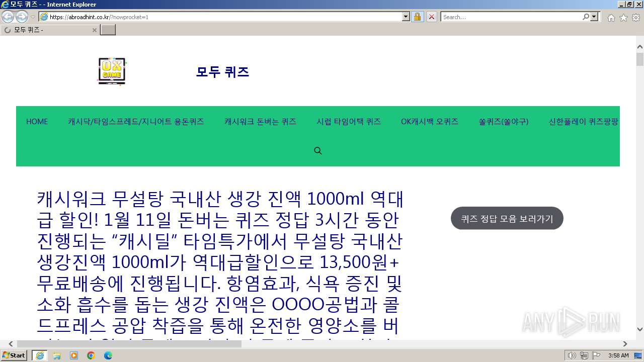
Task: Select the 모두 퀴즈 browser tab
Action: (x=50, y=30)
